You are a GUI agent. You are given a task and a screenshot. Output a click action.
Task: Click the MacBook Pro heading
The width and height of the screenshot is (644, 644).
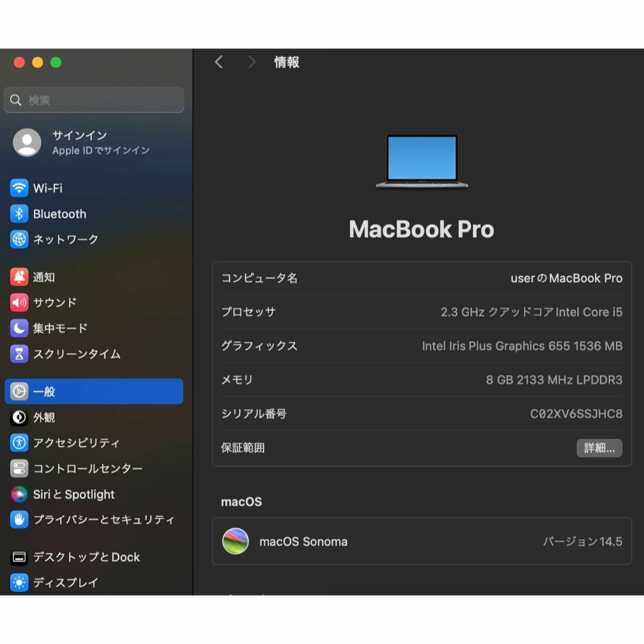click(422, 229)
